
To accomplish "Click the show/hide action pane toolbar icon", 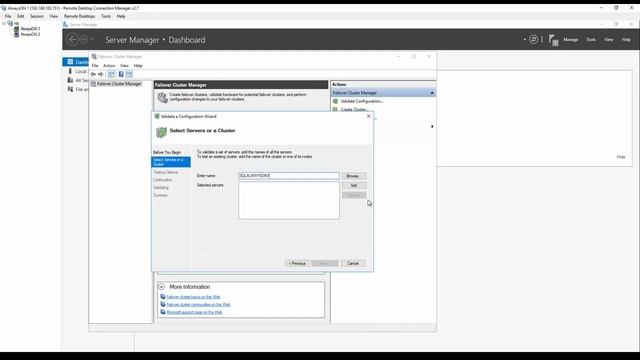I will click(129, 74).
